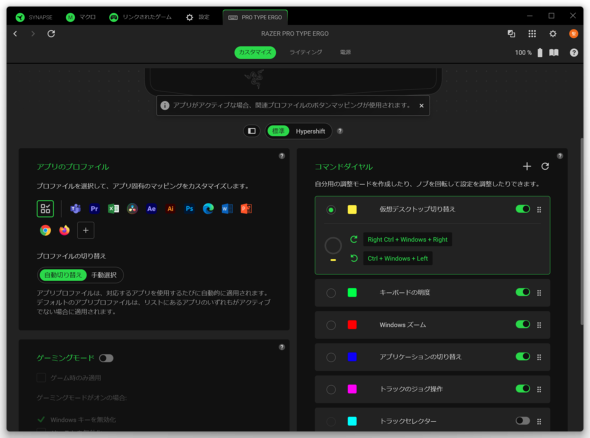This screenshot has height=438, width=590.
Task: Select the Microsoft Edge app profile
Action: click(208, 208)
